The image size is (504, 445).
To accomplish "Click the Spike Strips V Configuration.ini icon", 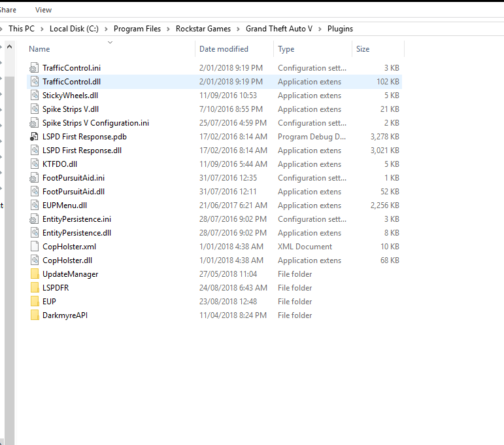I will coord(35,123).
